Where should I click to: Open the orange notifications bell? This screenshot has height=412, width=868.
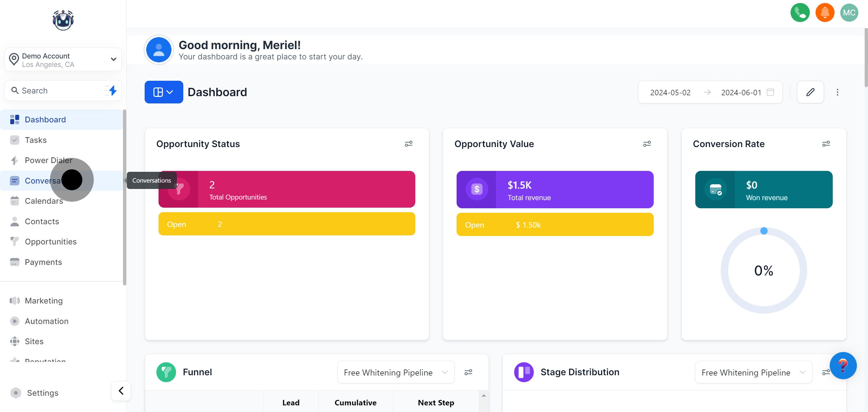pos(824,13)
